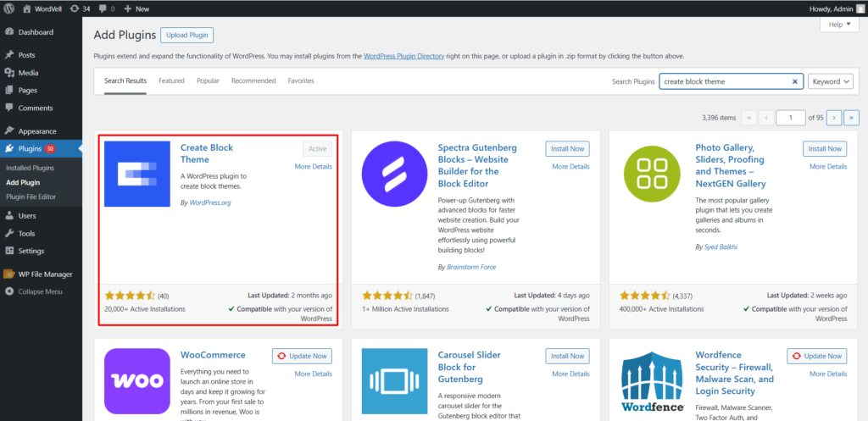Open More Details for Spectra plugin

pyautogui.click(x=570, y=167)
